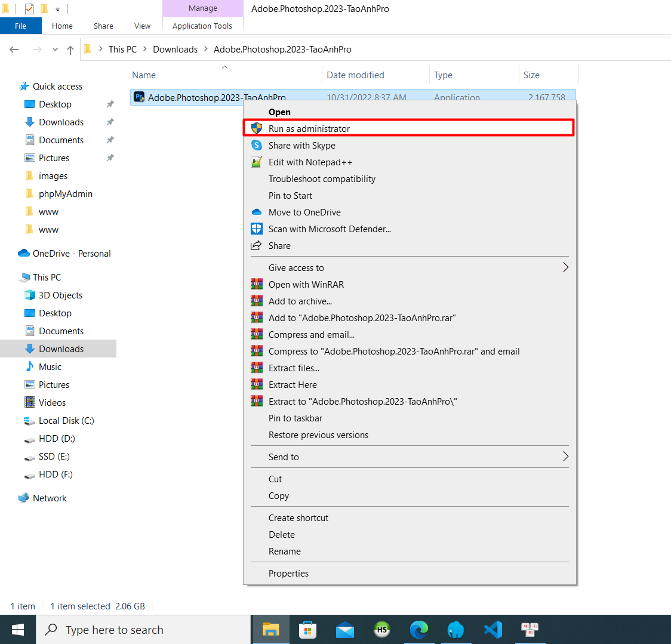Select Pin to taskbar
671x644 pixels.
410,418
